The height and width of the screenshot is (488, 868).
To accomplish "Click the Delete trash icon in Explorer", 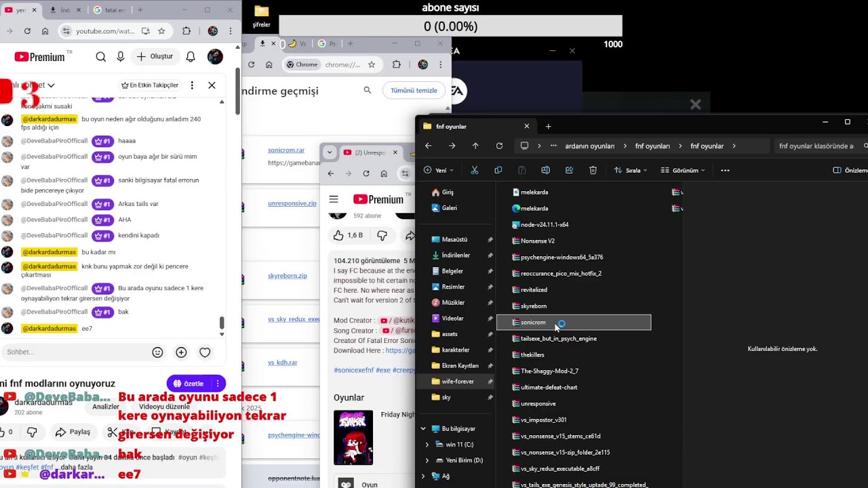I will point(593,170).
